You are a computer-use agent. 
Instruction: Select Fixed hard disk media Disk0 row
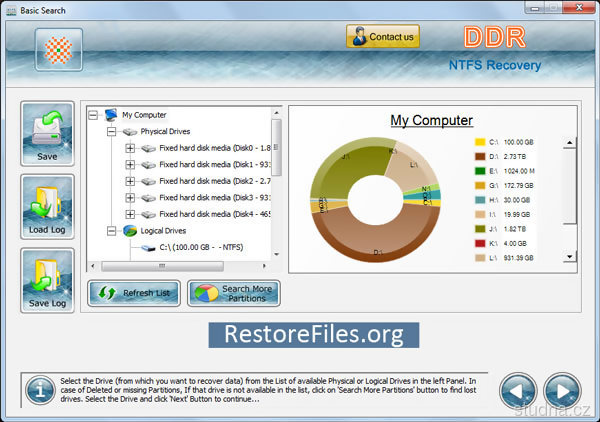pyautogui.click(x=215, y=148)
